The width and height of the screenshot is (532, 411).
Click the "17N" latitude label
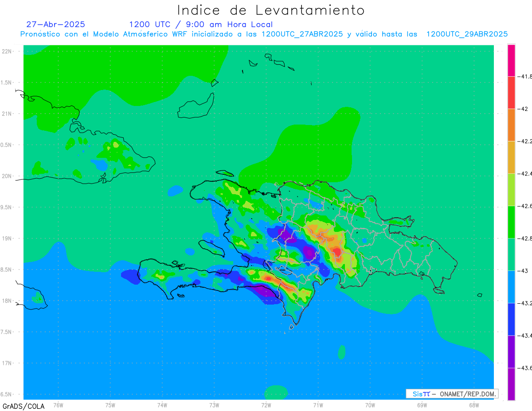click(7, 363)
